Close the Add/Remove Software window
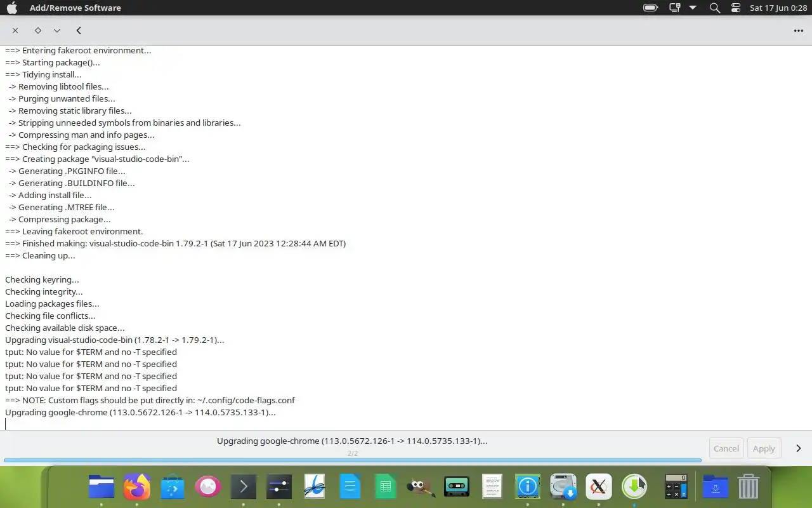 15,30
